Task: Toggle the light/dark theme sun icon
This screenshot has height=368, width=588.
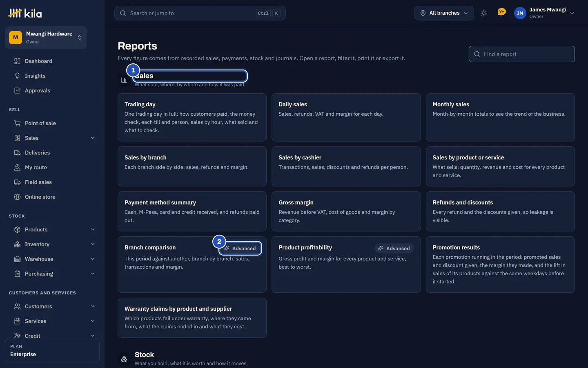Action: coord(484,13)
